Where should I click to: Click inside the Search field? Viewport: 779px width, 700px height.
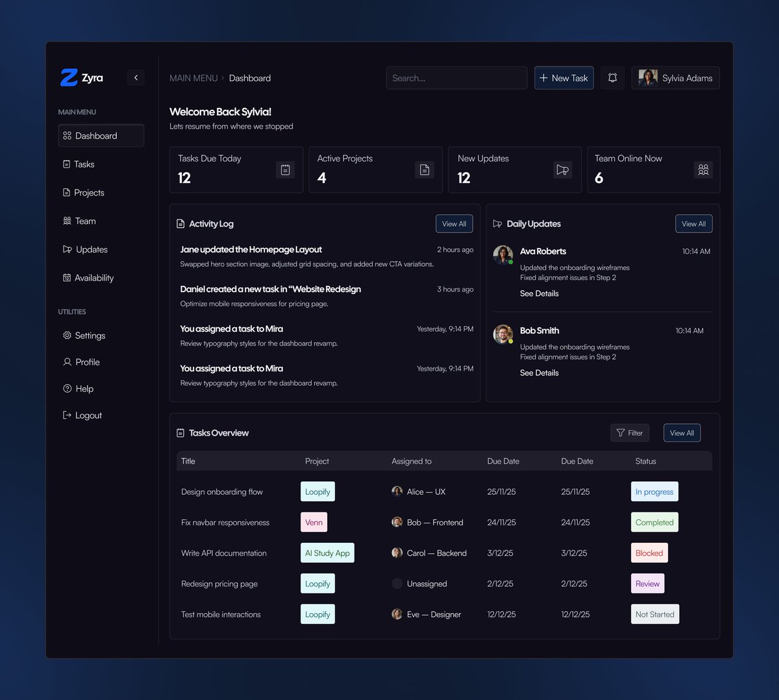coord(456,78)
